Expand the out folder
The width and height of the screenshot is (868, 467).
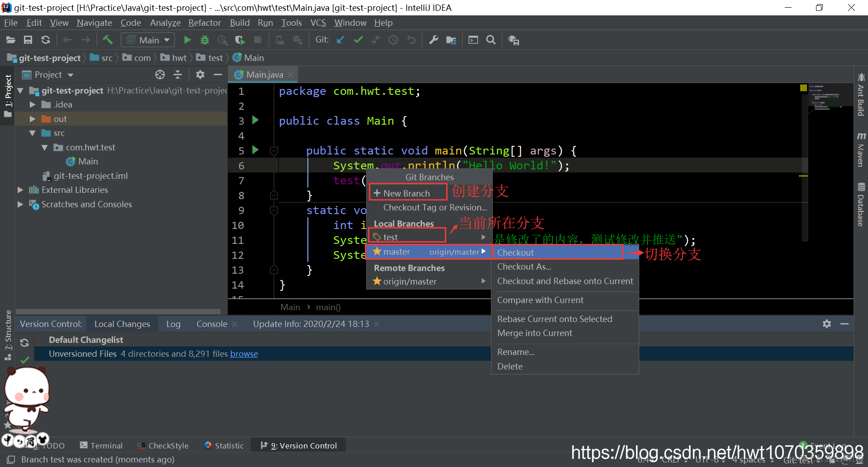[33, 119]
